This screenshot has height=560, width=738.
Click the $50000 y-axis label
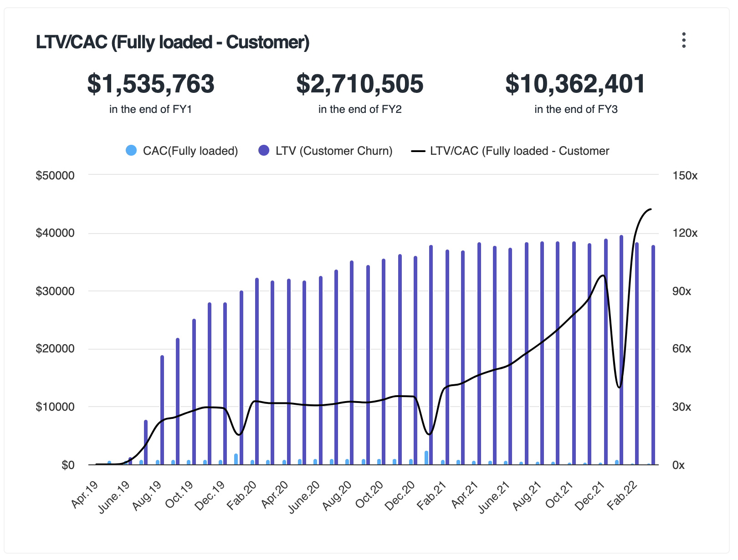[55, 176]
